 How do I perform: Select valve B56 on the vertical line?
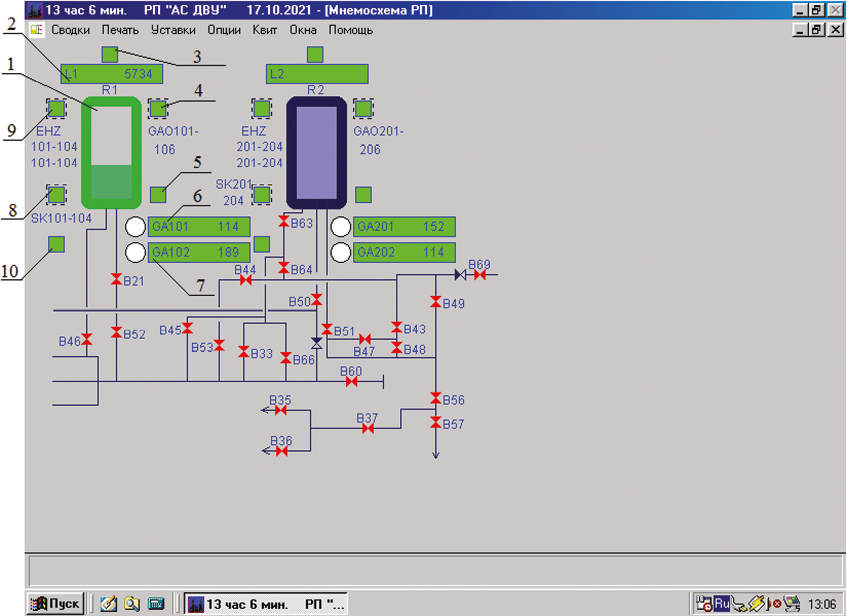pos(436,398)
